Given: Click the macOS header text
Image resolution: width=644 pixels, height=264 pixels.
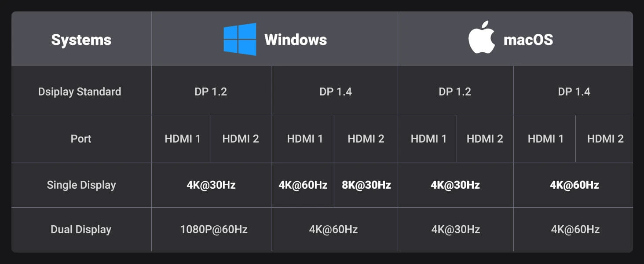Looking at the screenshot, I should point(528,40).
